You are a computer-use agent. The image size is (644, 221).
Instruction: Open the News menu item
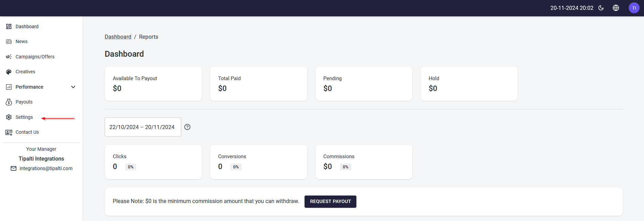pyautogui.click(x=22, y=41)
